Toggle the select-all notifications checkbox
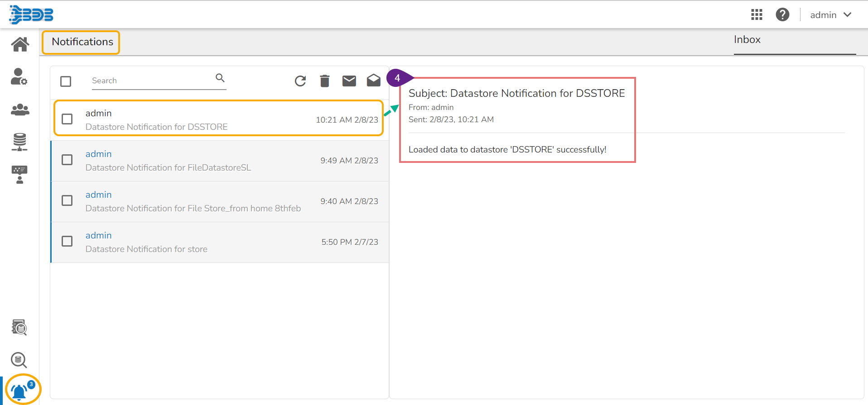 point(66,81)
